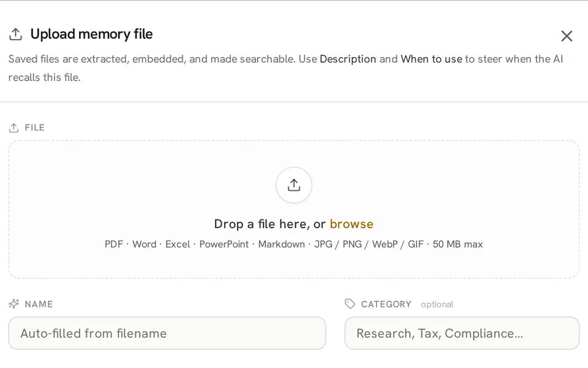Click the 'CATEGORY' field label
The width and height of the screenshot is (588, 368).
click(386, 304)
